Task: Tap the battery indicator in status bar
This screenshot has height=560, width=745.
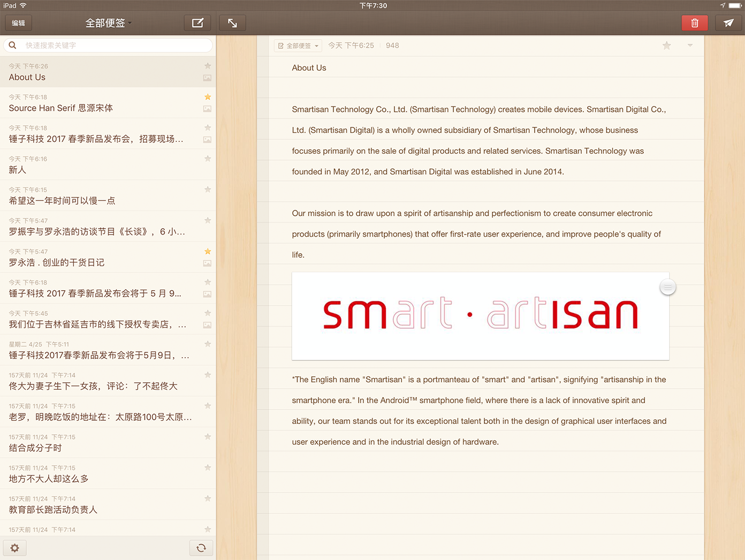Action: click(735, 5)
